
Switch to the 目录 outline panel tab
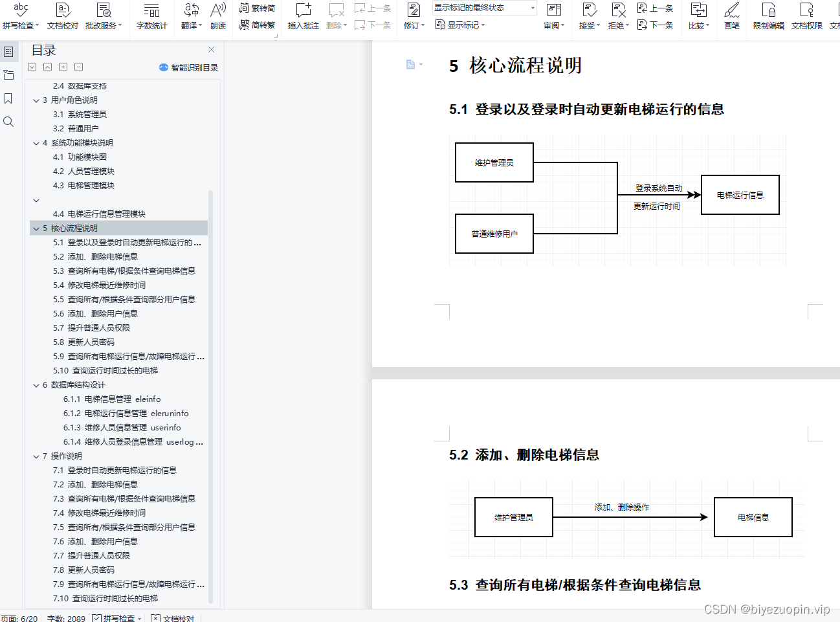(8, 51)
